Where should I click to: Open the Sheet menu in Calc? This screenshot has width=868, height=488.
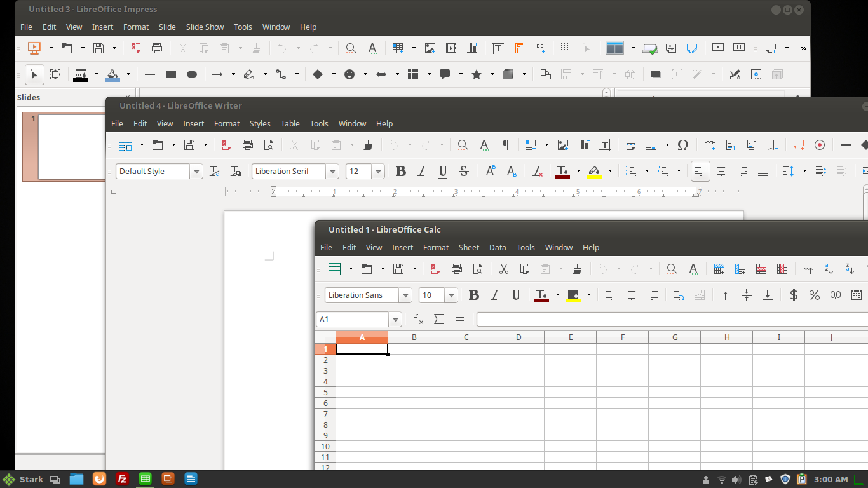[x=469, y=248]
